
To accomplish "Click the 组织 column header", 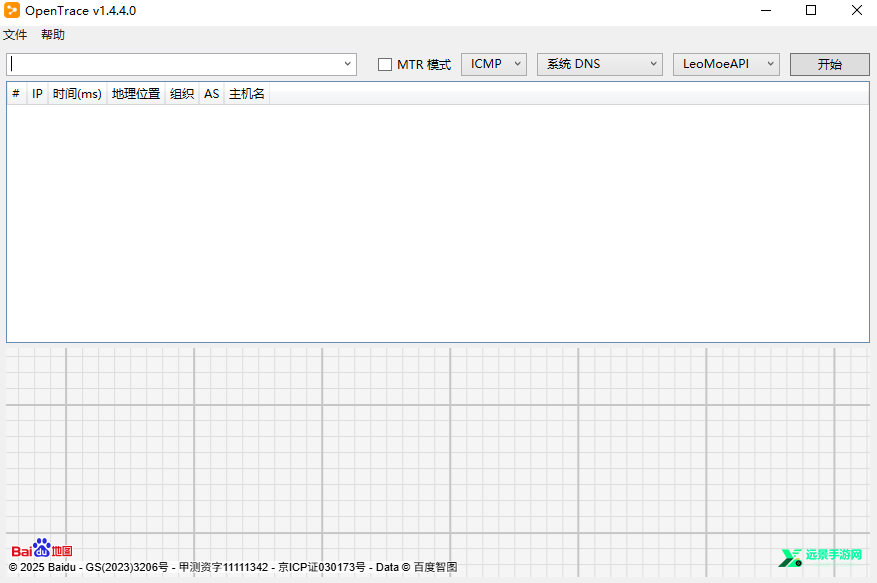I will point(181,93).
